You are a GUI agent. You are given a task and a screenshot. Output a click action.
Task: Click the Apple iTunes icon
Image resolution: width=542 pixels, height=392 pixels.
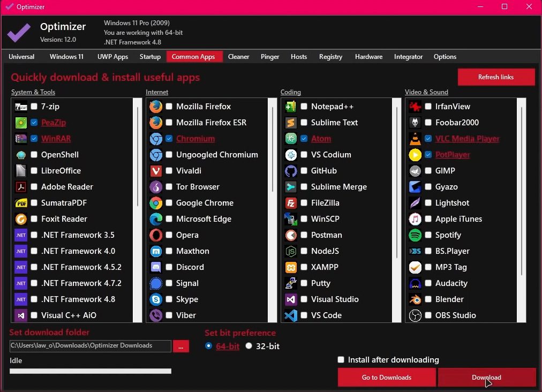415,219
